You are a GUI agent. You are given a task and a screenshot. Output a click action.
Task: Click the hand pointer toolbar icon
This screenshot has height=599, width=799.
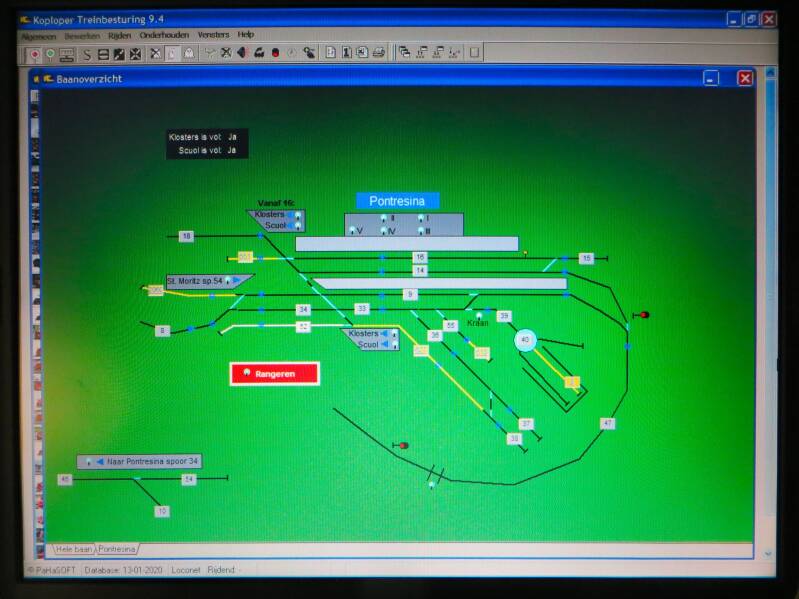tap(309, 52)
